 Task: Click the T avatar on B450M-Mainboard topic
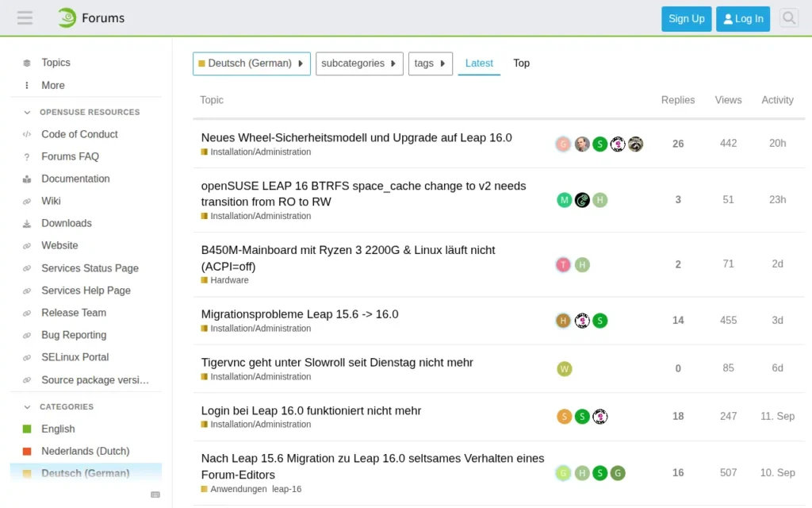point(564,265)
